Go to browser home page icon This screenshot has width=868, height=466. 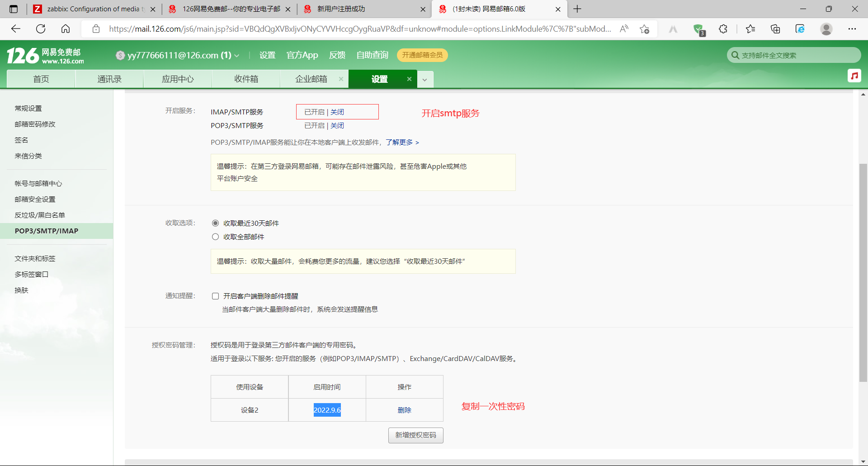[66, 29]
